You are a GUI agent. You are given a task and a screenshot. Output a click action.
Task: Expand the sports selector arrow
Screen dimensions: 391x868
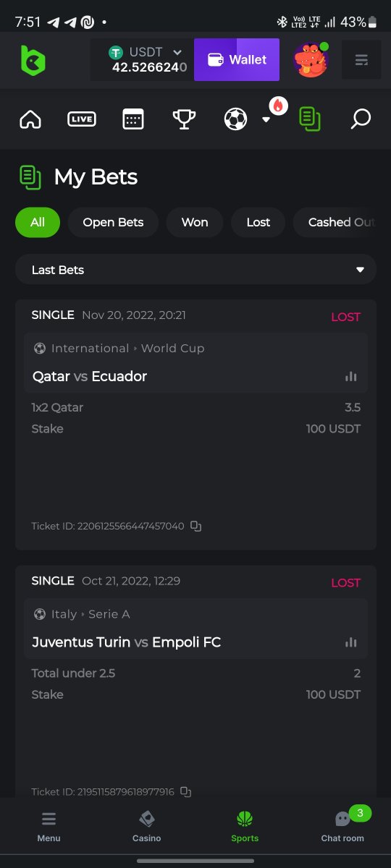[x=266, y=120]
